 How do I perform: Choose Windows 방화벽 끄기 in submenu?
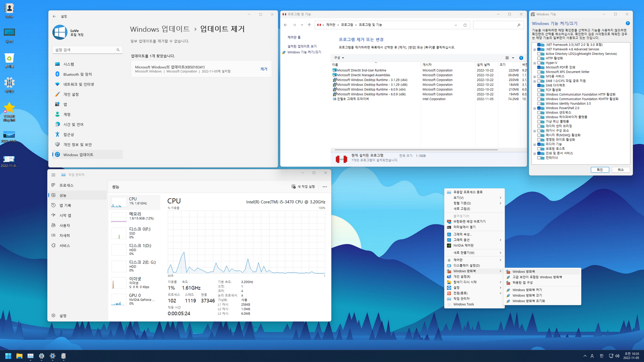coord(543,295)
